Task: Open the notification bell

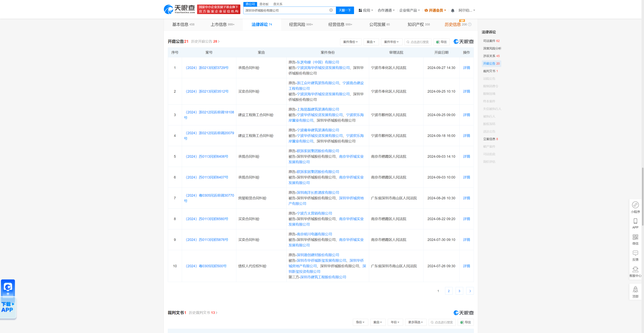Action: tap(452, 11)
